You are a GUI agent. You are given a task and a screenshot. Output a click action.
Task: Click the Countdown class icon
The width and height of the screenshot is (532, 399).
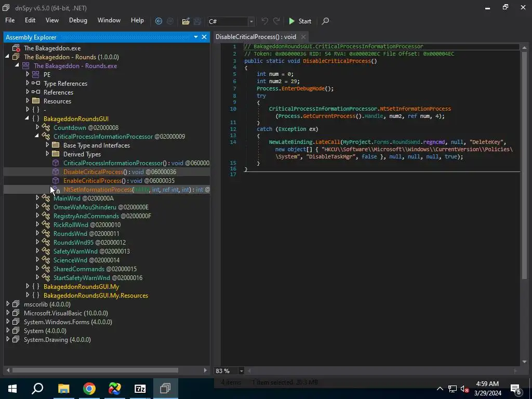[46, 127]
